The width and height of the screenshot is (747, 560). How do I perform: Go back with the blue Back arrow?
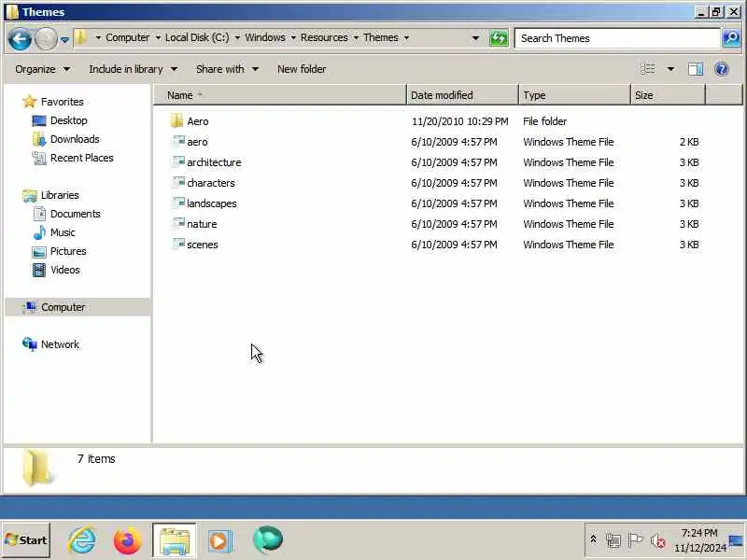(20, 38)
